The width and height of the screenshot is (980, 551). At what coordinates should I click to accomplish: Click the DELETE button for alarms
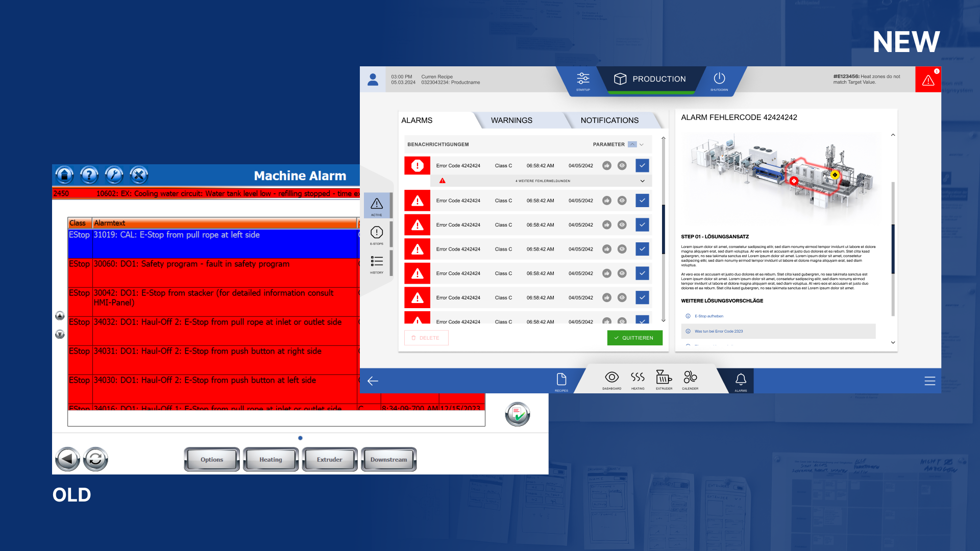pyautogui.click(x=425, y=338)
